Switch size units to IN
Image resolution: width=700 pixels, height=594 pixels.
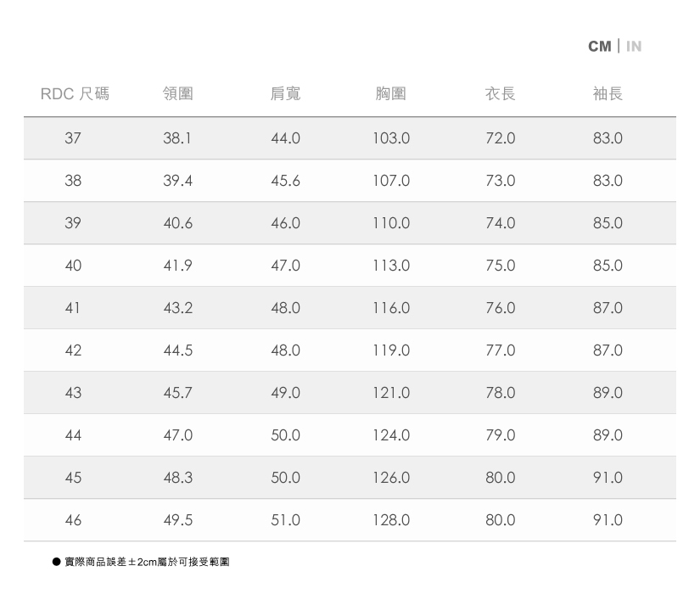point(634,46)
